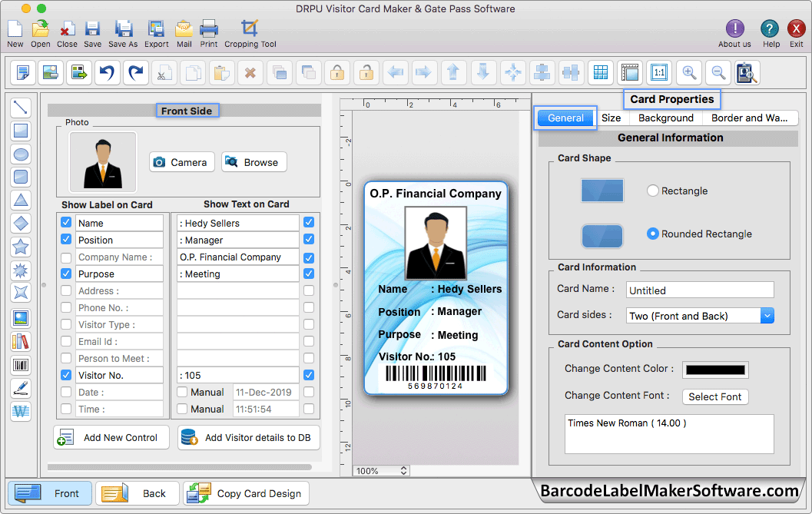This screenshot has width=812, height=514.
Task: Open the Border and Wa... tab
Action: click(749, 118)
